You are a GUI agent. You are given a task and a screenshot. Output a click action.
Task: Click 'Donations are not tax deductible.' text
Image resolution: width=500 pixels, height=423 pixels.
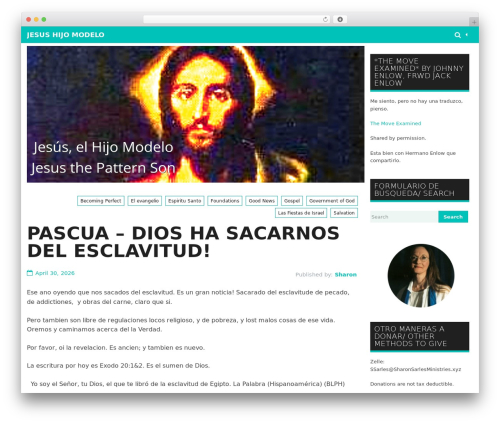(x=412, y=384)
